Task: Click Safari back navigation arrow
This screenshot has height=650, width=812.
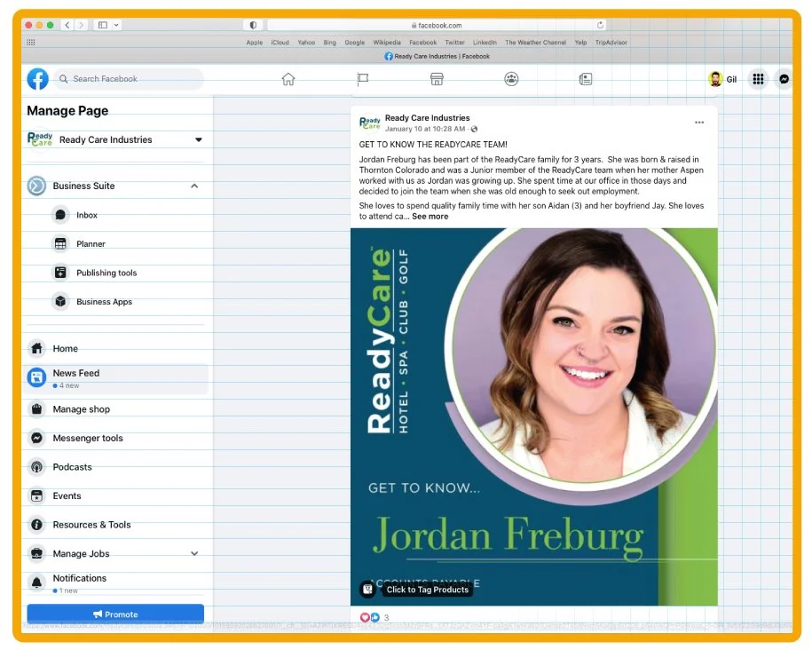Action: (67, 25)
